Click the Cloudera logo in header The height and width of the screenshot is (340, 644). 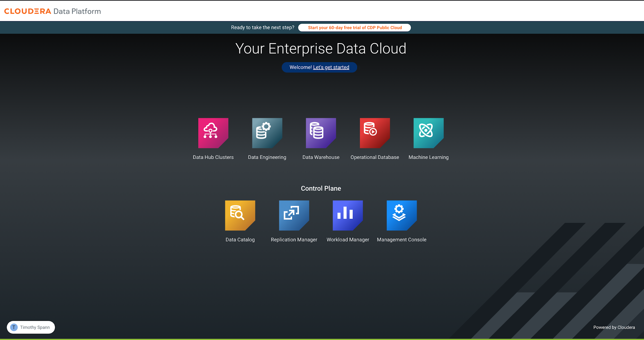[x=28, y=11]
